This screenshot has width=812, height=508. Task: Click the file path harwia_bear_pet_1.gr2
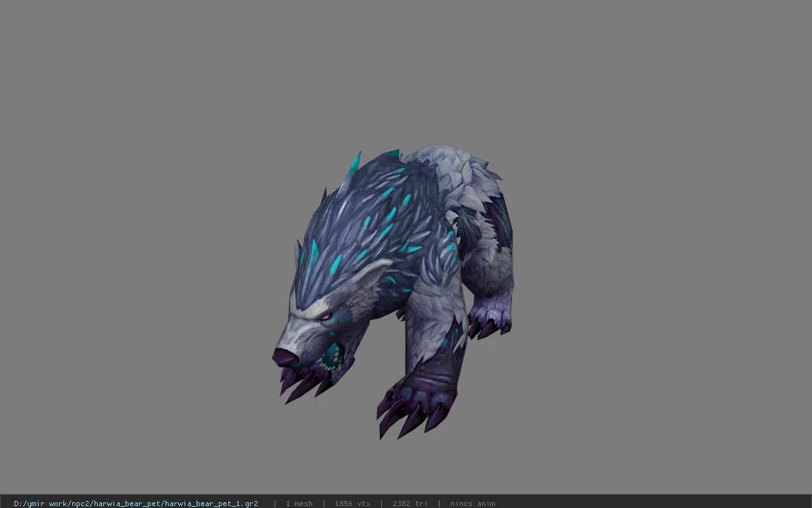(x=136, y=504)
